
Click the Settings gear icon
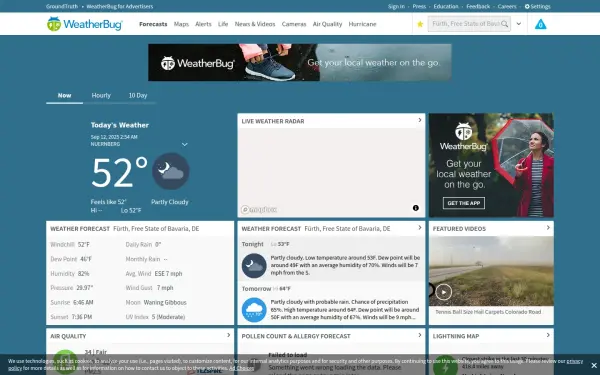pos(527,7)
